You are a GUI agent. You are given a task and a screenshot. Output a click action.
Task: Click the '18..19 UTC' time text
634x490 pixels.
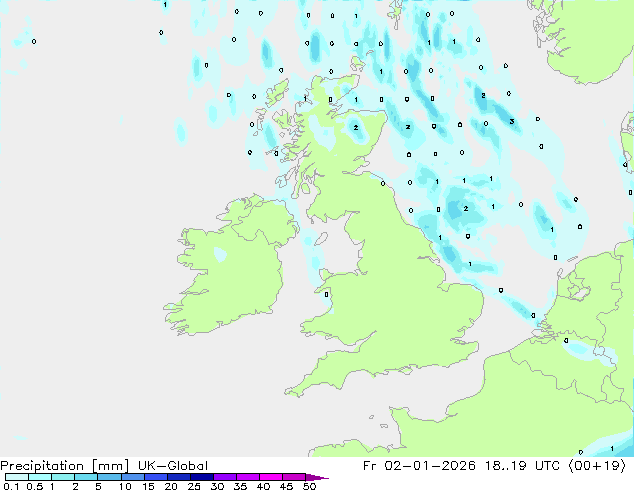(522, 466)
